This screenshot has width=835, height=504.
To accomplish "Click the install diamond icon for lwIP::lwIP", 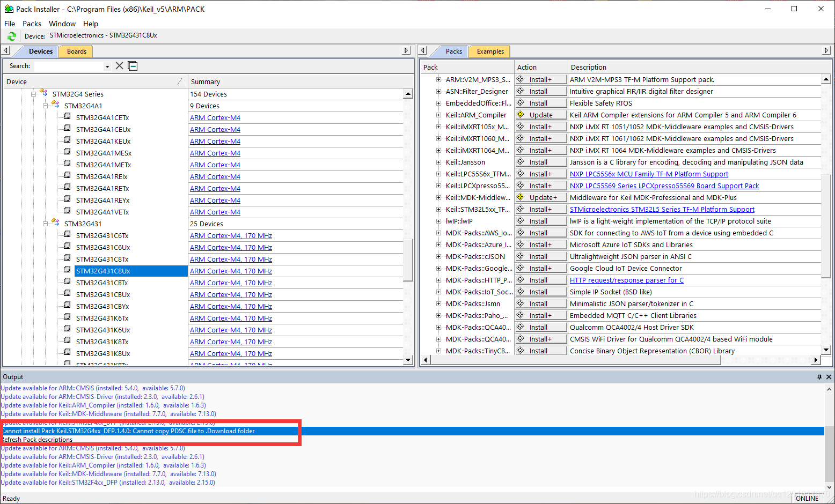I will (521, 220).
